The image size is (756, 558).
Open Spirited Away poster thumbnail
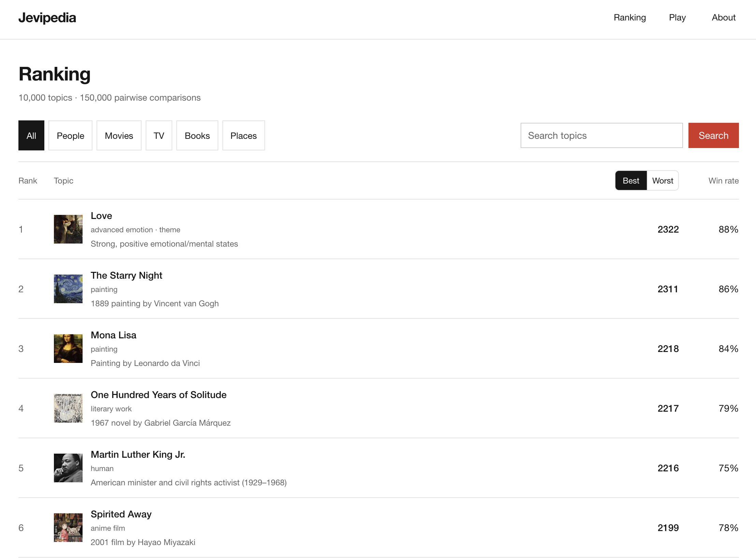point(68,528)
